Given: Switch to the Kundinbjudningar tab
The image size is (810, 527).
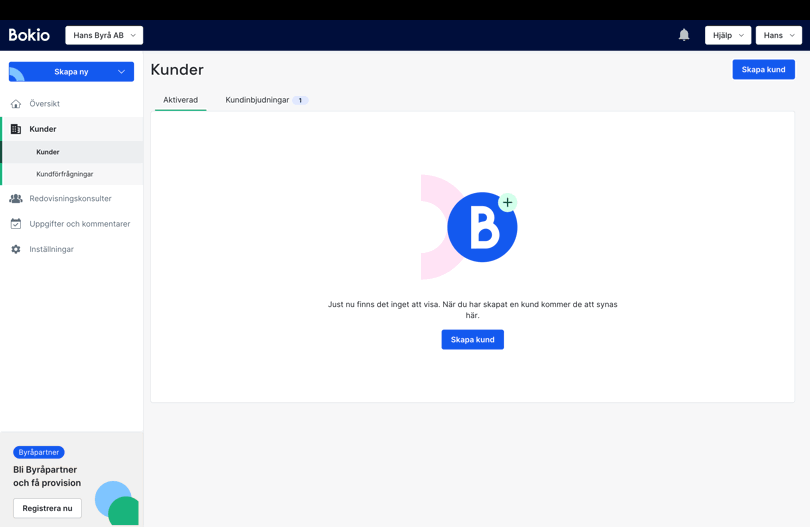Looking at the screenshot, I should click(267, 100).
